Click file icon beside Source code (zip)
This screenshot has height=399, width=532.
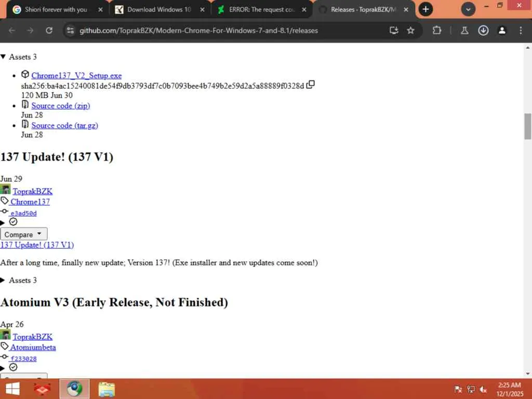point(25,104)
